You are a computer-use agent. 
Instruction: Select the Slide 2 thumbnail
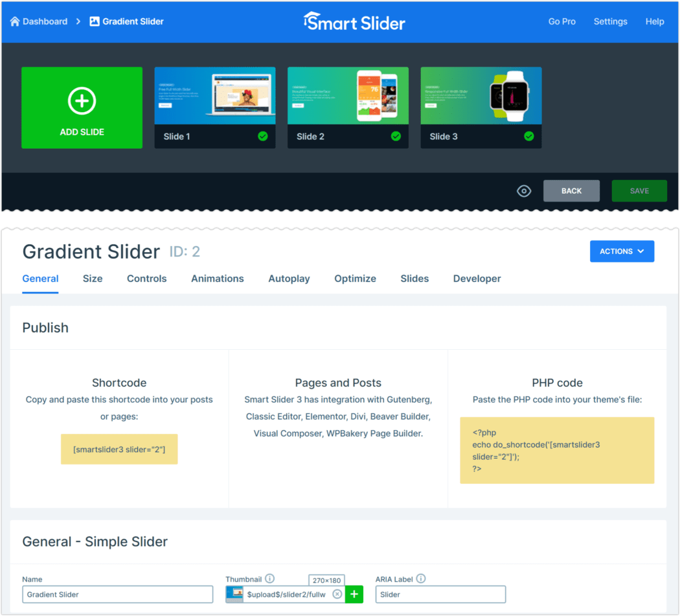click(348, 95)
